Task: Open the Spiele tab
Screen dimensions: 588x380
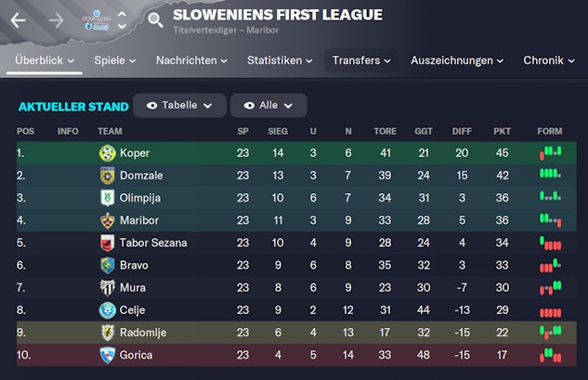Action: [x=115, y=60]
